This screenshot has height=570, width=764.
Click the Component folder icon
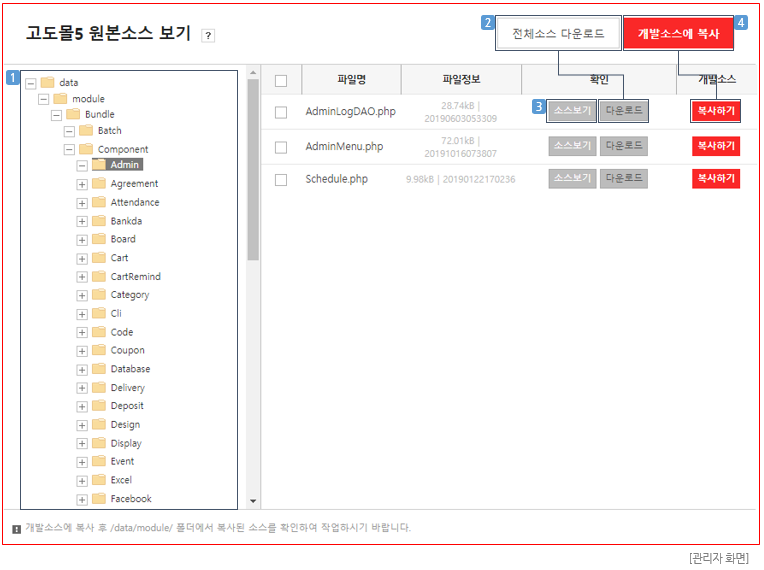(x=86, y=149)
